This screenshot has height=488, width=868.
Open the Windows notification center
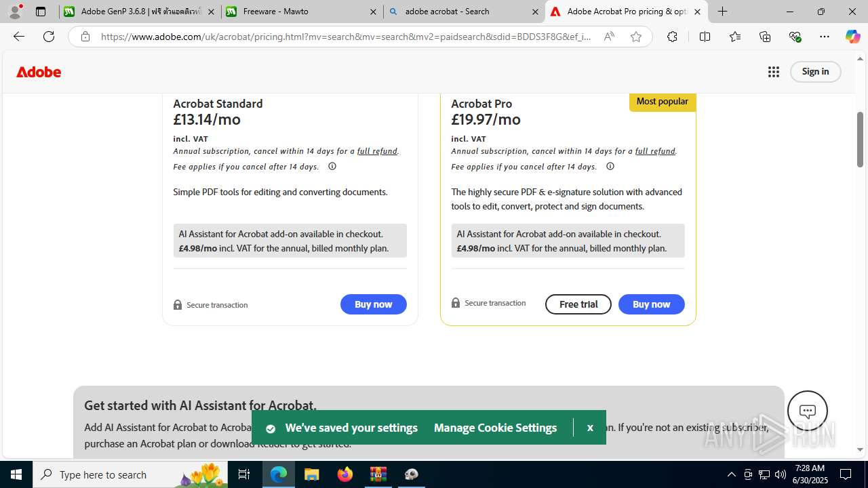pyautogui.click(x=846, y=474)
